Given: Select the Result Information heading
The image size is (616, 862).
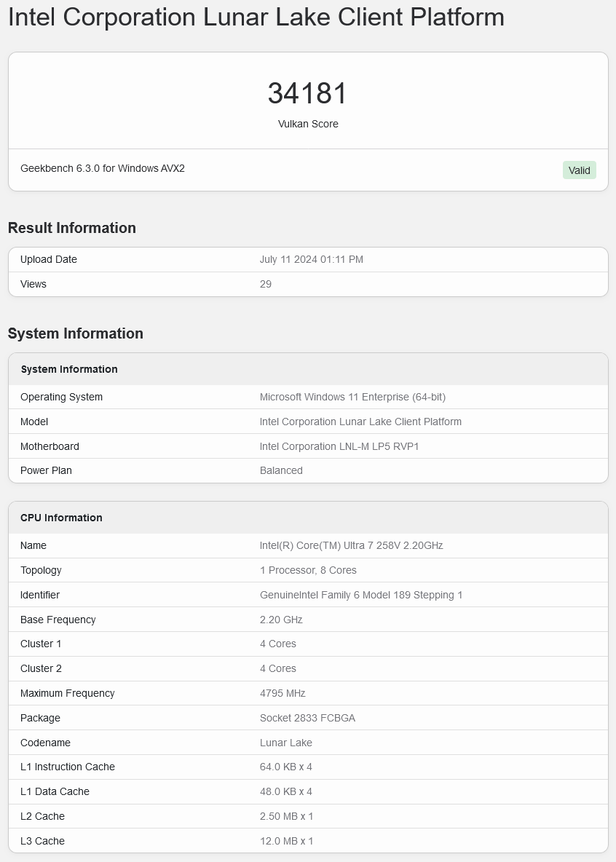Looking at the screenshot, I should (x=71, y=228).
